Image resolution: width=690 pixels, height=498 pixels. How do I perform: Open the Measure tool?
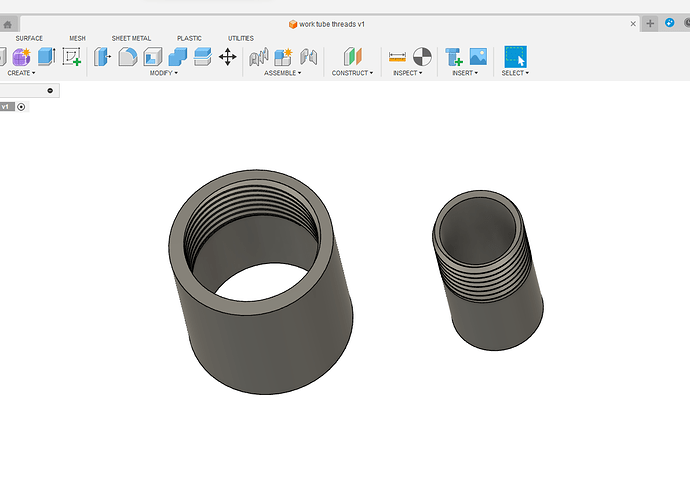(x=397, y=57)
